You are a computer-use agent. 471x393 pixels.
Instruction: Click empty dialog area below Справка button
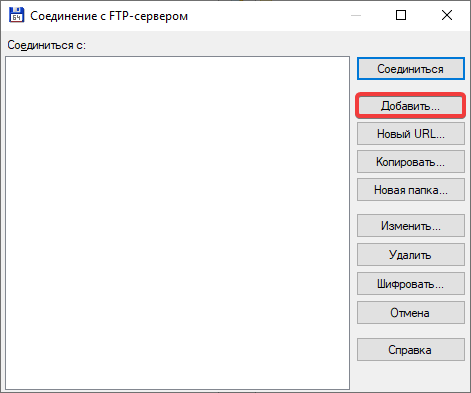[x=411, y=376]
